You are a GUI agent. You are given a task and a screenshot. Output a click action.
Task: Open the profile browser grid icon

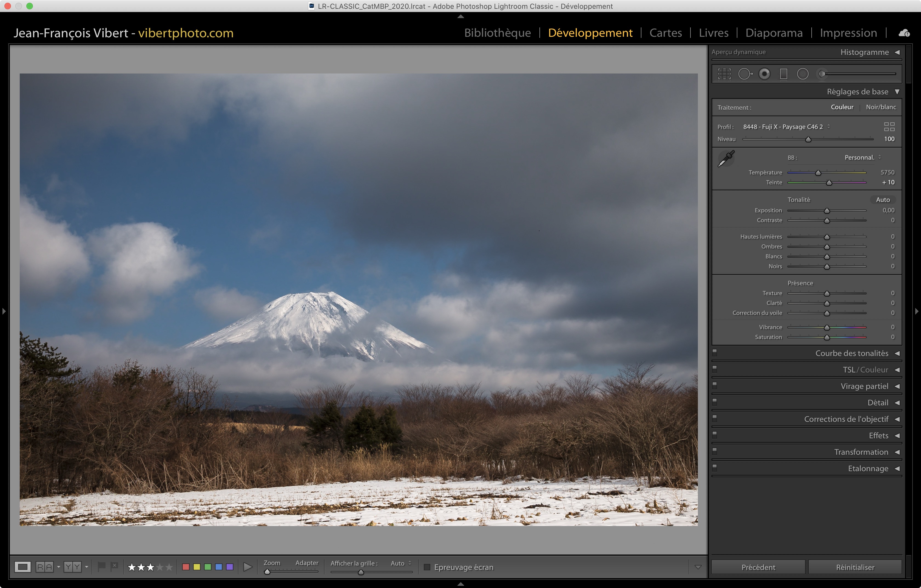coord(889,127)
